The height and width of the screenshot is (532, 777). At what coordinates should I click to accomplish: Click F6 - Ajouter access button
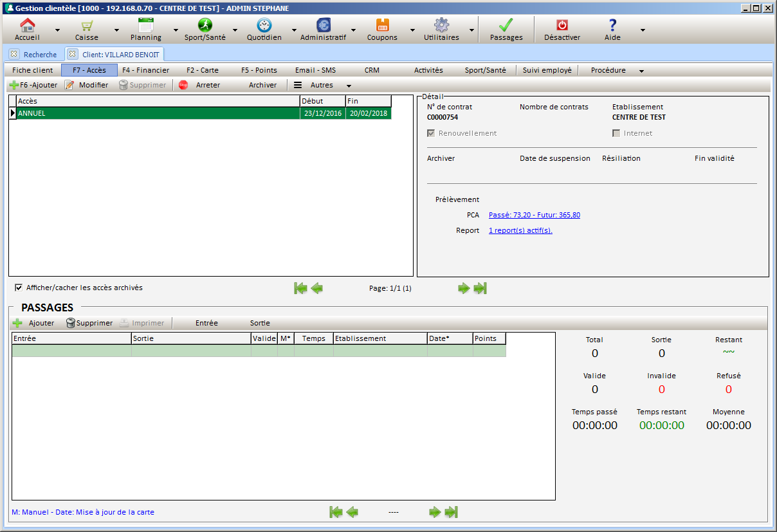click(x=33, y=85)
